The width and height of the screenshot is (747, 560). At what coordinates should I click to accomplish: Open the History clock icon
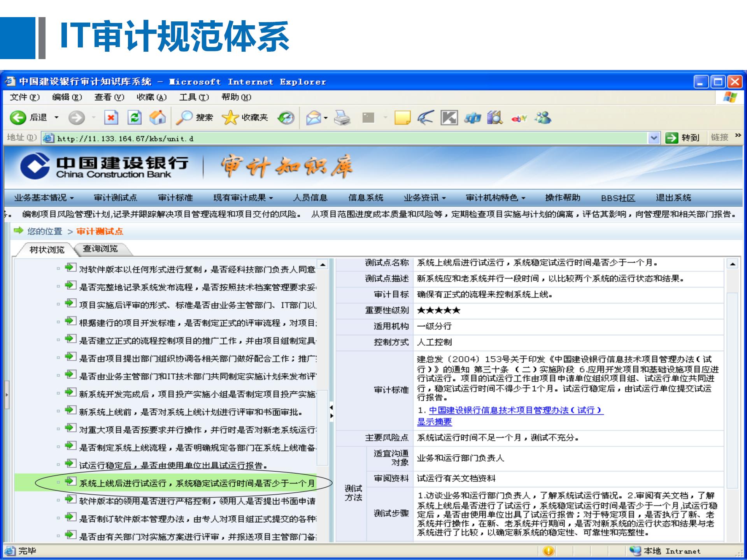coord(286,117)
